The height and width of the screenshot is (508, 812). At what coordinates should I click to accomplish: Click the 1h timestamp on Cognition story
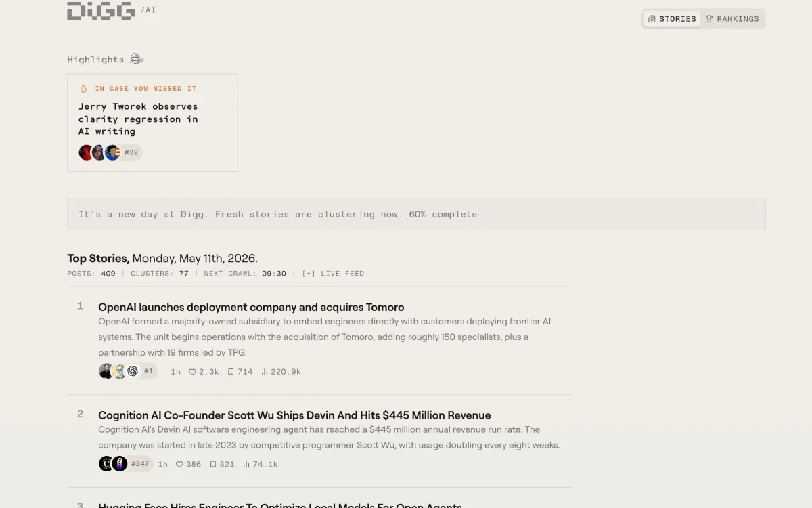point(163,465)
